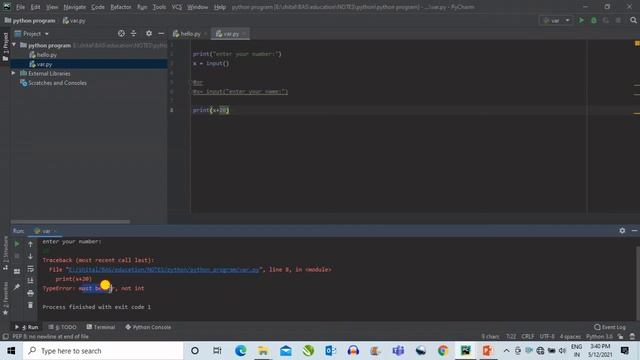Toggle the read-only lock icon in status bar
640x360 pixels.
coord(620,336)
